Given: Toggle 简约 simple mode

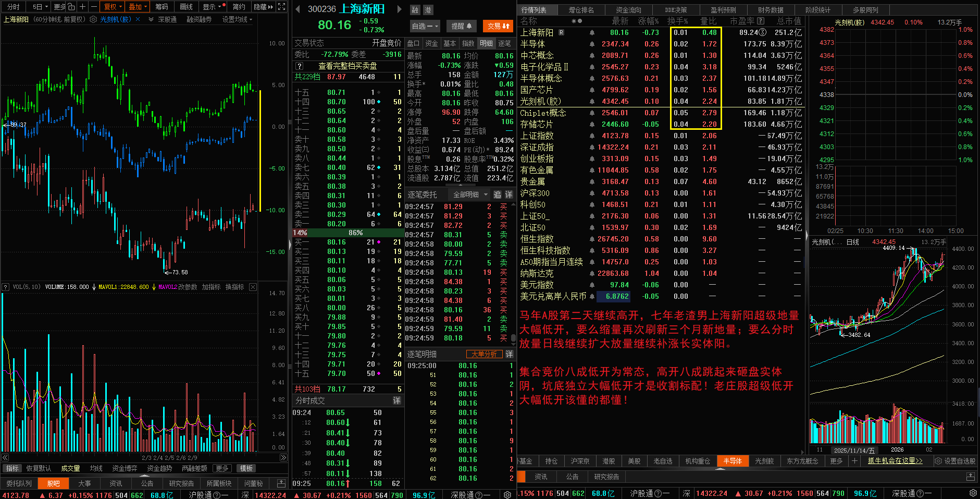Looking at the screenshot, I should (x=239, y=7).
